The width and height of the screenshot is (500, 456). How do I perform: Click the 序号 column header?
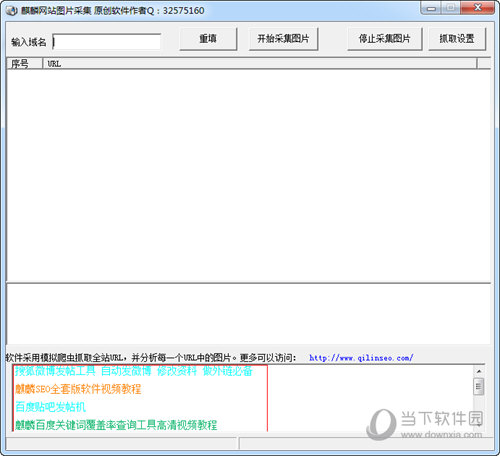(25, 64)
